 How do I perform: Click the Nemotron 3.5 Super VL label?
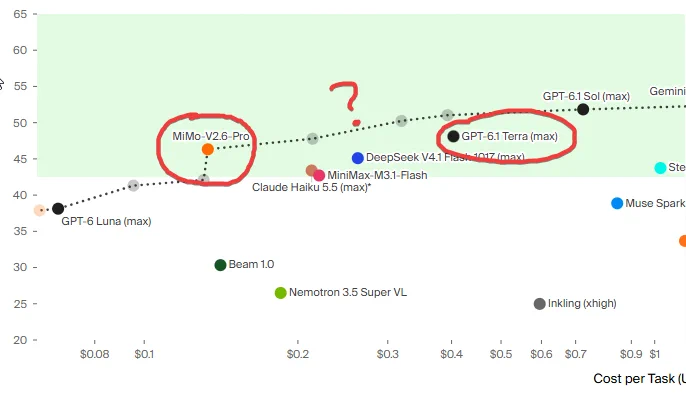[x=348, y=292]
